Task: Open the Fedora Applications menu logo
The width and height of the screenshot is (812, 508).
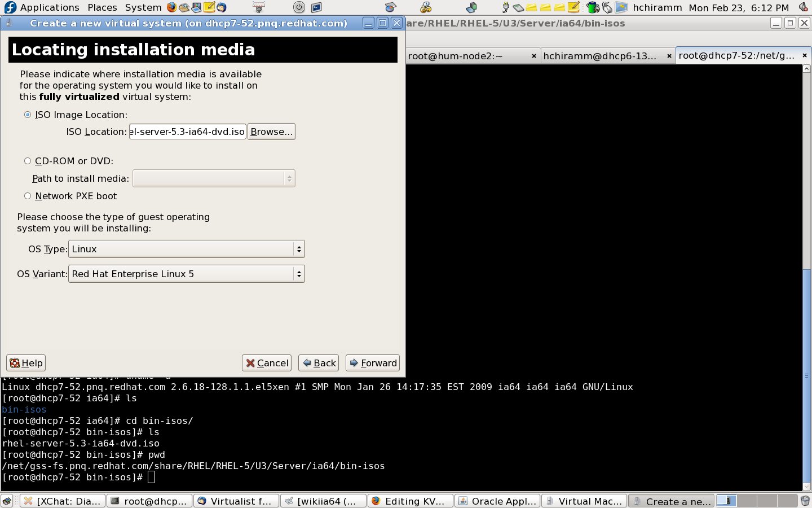Action: pos(10,7)
